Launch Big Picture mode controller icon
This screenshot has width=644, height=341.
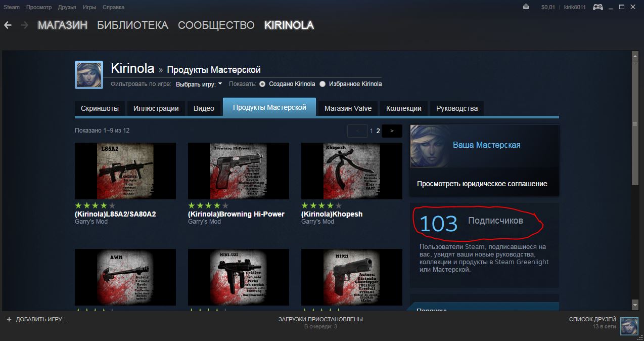coord(597,7)
